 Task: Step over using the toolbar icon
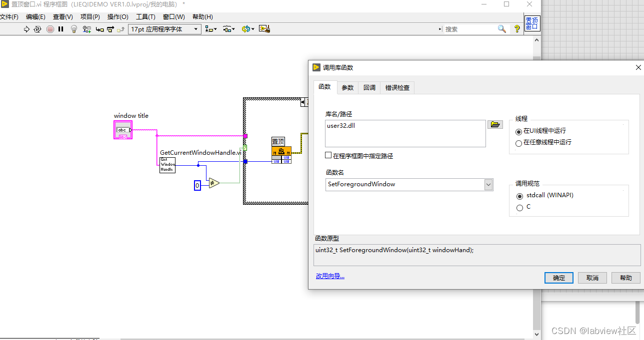click(110, 29)
